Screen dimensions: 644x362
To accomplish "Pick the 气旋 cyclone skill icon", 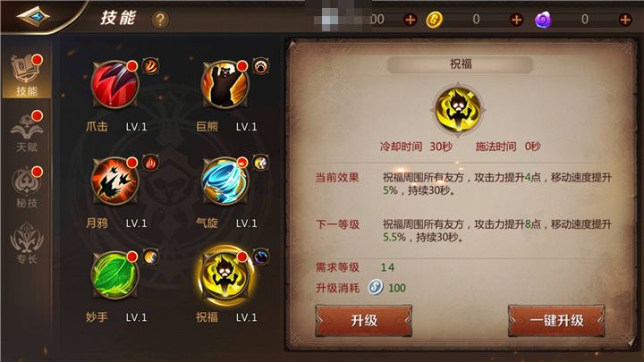I will [x=225, y=181].
